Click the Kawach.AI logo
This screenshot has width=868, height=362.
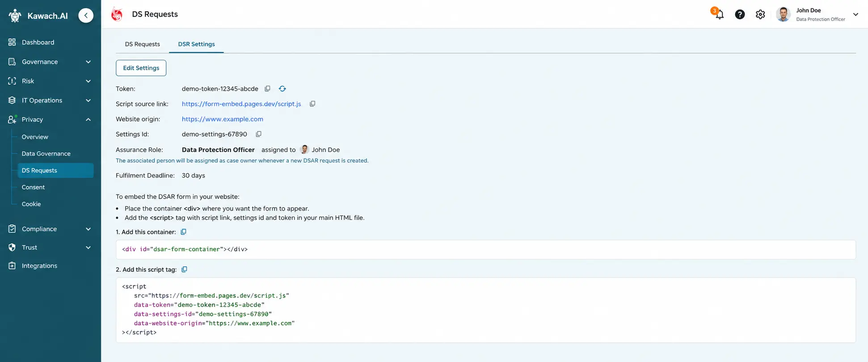click(x=38, y=16)
